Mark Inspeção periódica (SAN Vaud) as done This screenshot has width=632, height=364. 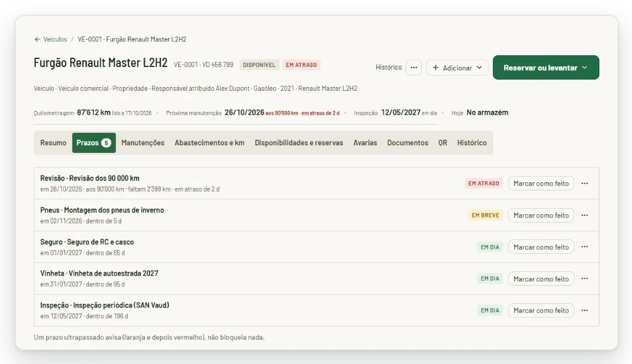[x=541, y=311]
